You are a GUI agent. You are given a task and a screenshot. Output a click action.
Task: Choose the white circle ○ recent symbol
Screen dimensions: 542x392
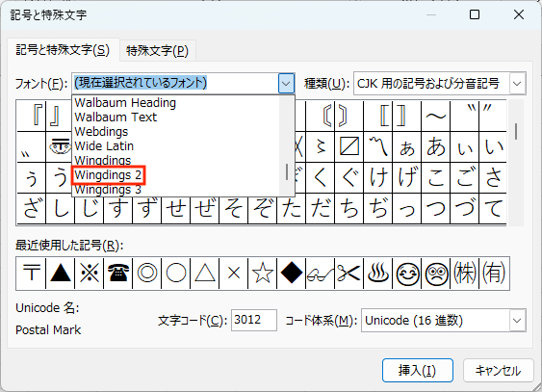(x=176, y=274)
